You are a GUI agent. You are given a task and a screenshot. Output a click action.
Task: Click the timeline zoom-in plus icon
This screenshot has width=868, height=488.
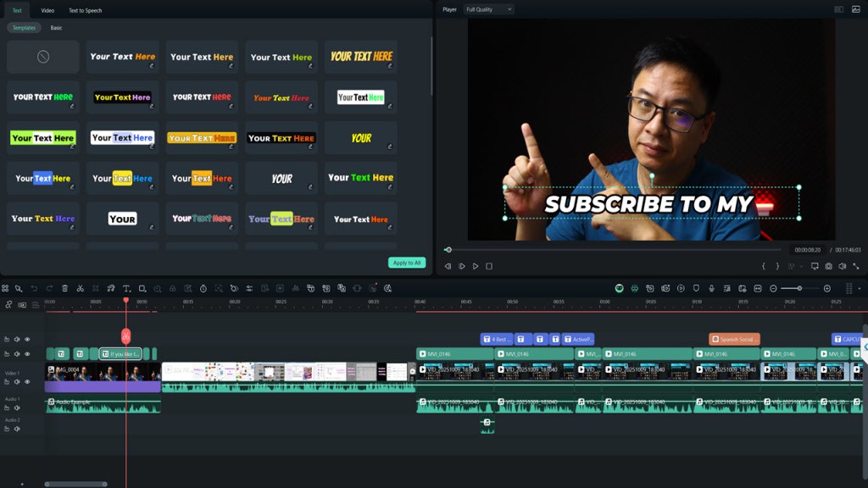pyautogui.click(x=827, y=289)
